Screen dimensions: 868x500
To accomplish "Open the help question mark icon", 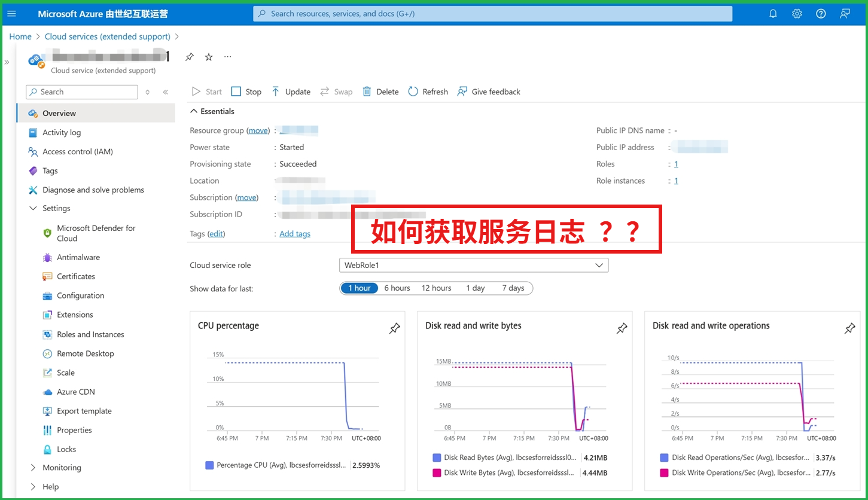I will click(x=821, y=13).
